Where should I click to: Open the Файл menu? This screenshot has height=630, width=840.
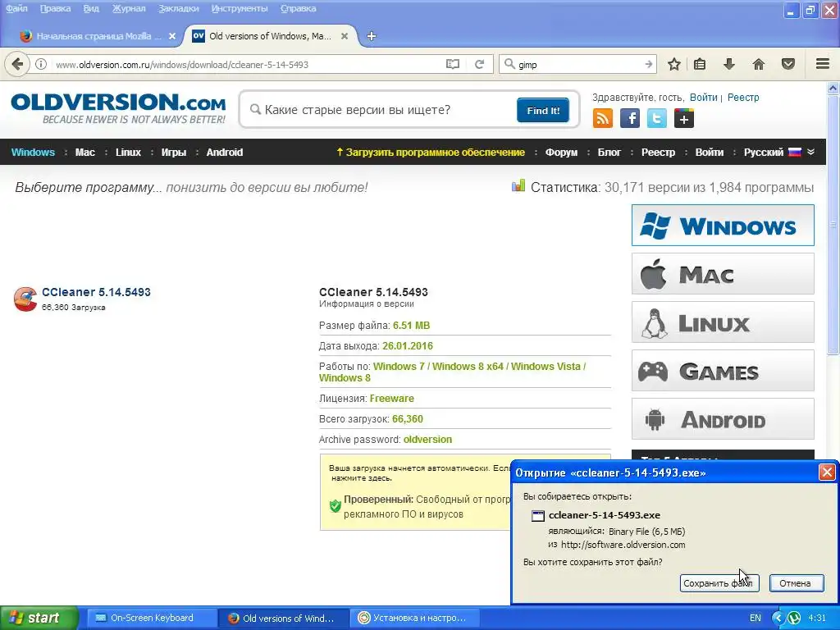(x=17, y=8)
